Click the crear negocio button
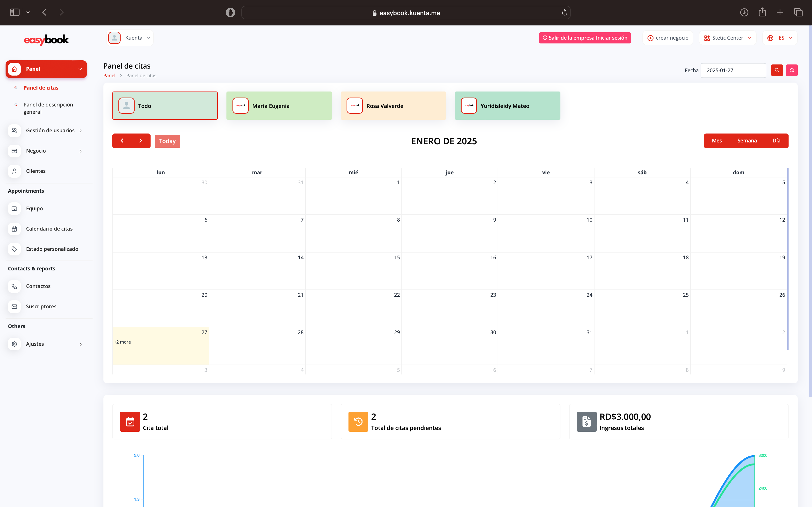This screenshot has width=812, height=507. 668,38
